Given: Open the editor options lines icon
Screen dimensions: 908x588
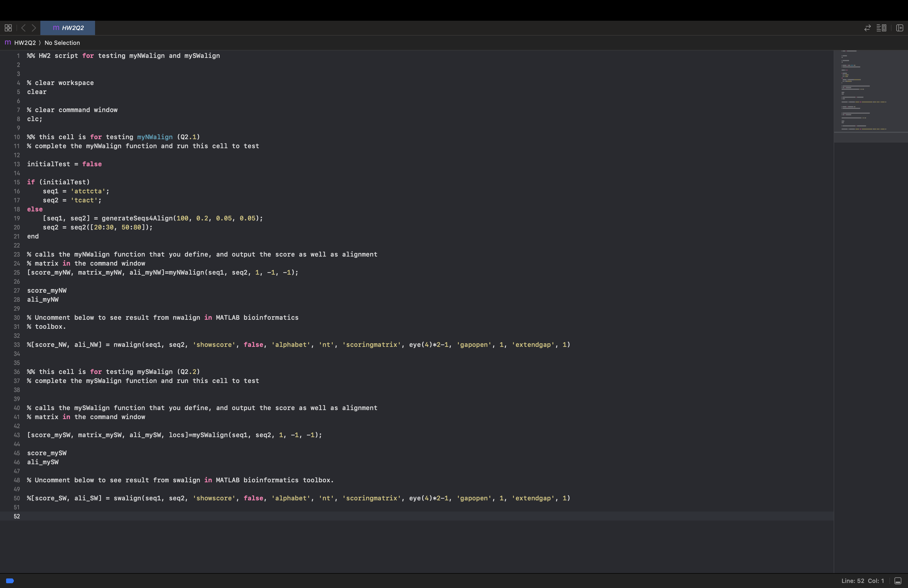Looking at the screenshot, I should pos(881,28).
